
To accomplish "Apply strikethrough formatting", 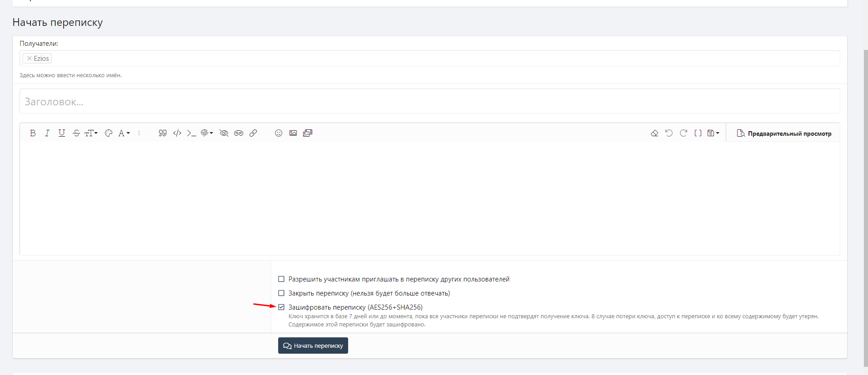I will (x=76, y=133).
